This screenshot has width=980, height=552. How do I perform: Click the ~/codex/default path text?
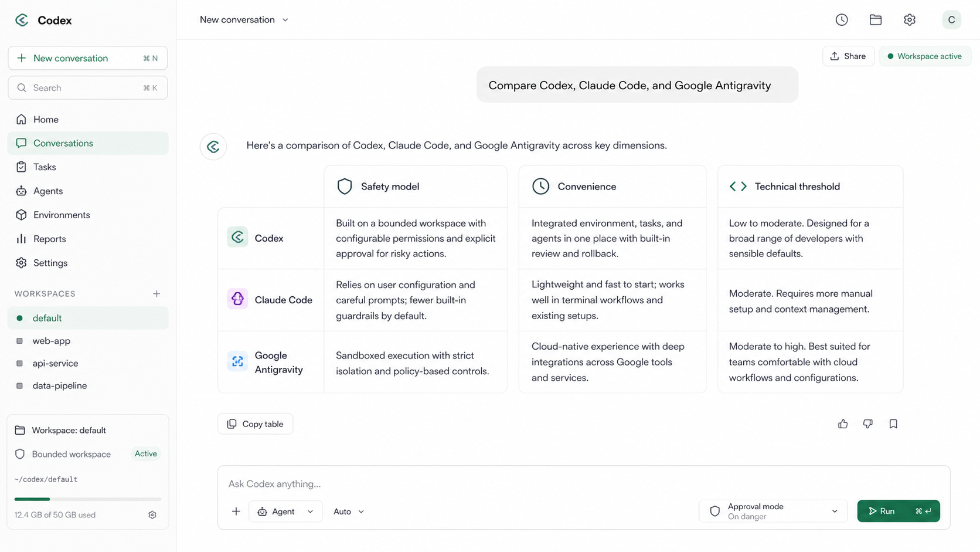[46, 480]
